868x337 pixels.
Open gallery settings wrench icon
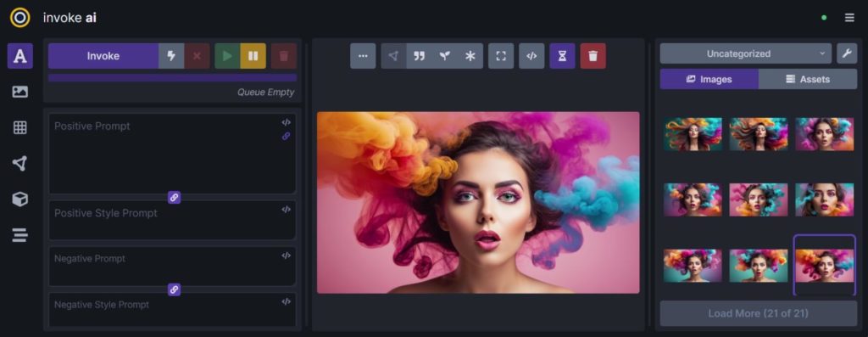[x=847, y=53]
